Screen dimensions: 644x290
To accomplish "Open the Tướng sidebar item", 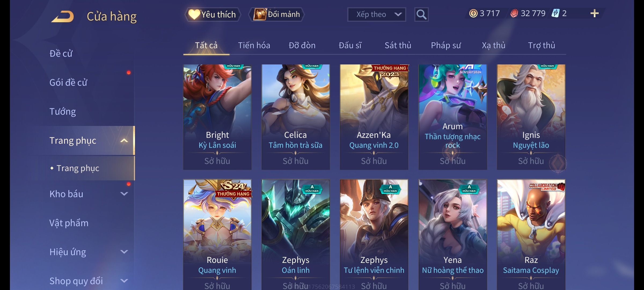I will click(x=63, y=111).
